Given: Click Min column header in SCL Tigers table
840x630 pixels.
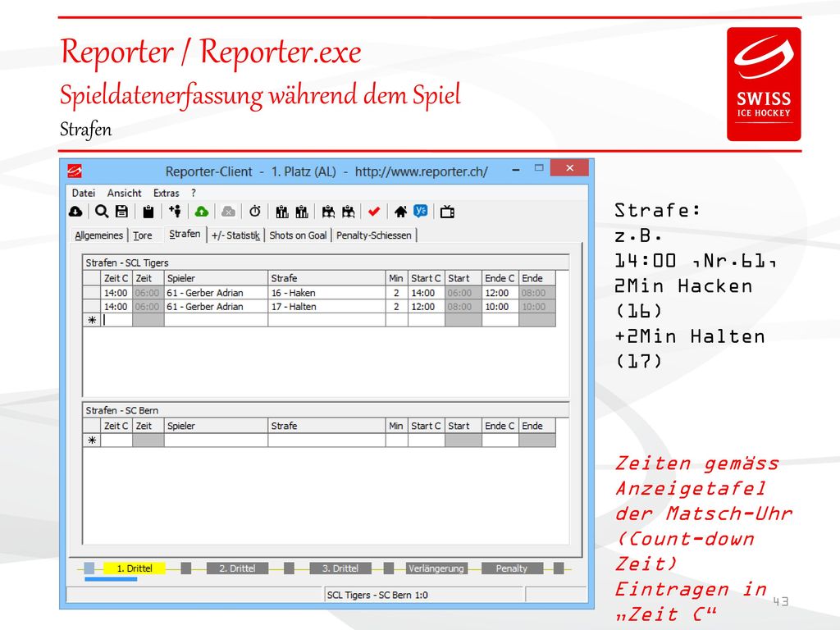Looking at the screenshot, I should (396, 278).
